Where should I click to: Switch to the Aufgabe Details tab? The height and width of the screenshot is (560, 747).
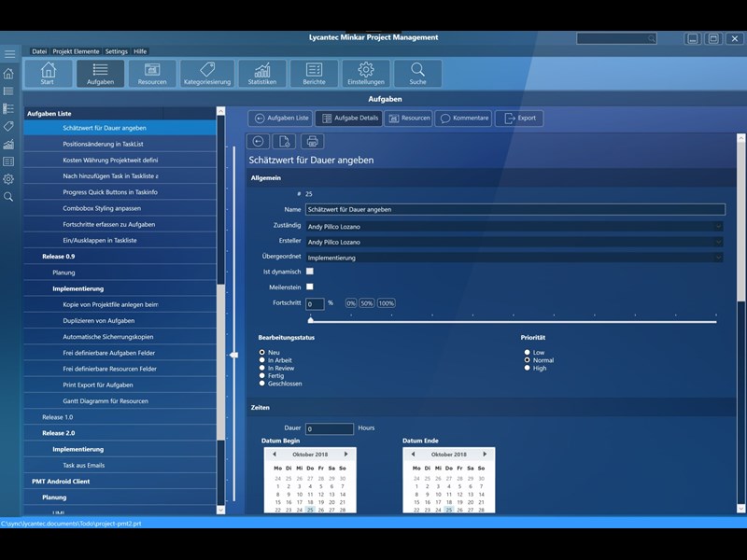pos(349,119)
